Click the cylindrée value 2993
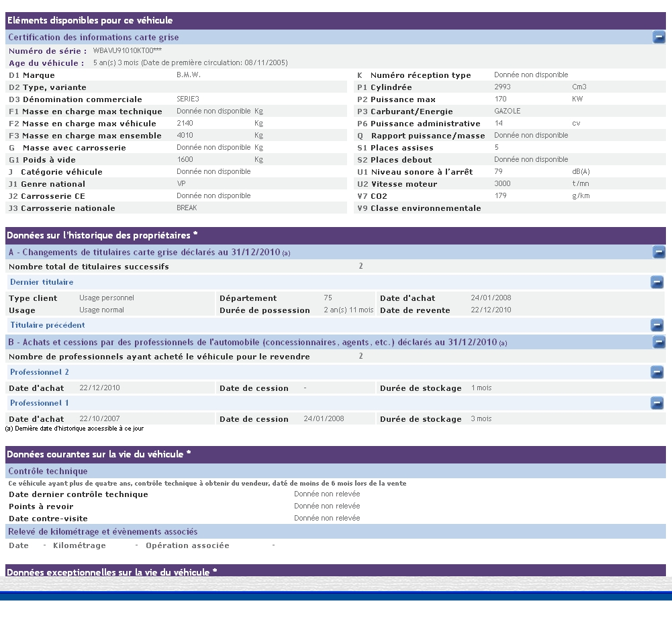 coord(502,87)
